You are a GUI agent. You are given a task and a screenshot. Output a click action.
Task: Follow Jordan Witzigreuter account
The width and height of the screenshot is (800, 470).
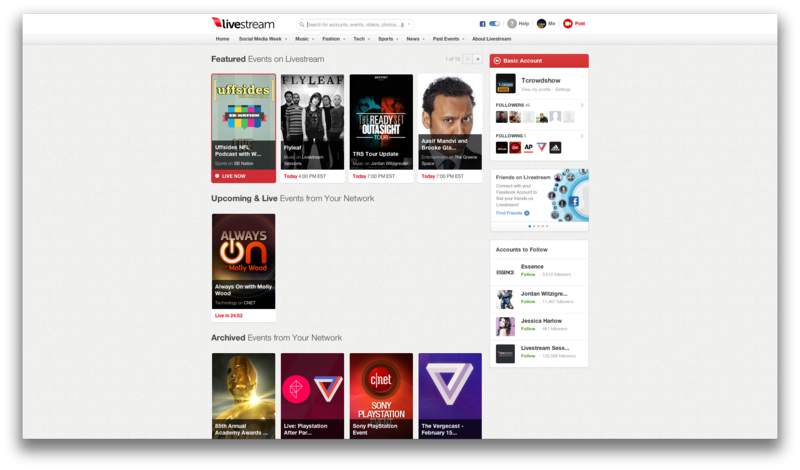pos(528,302)
